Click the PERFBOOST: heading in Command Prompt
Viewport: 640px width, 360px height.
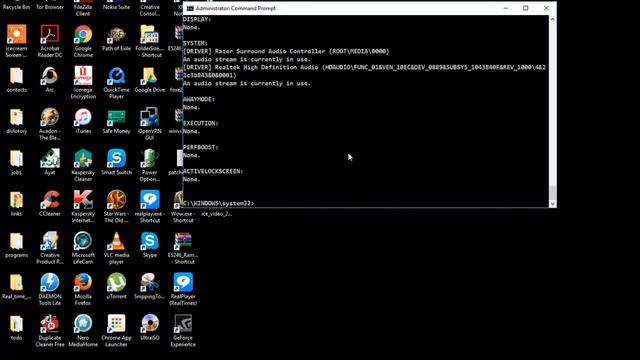[201, 147]
